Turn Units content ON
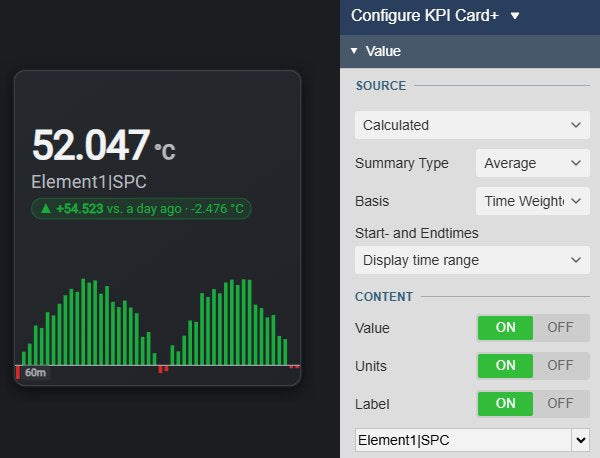 tap(505, 365)
